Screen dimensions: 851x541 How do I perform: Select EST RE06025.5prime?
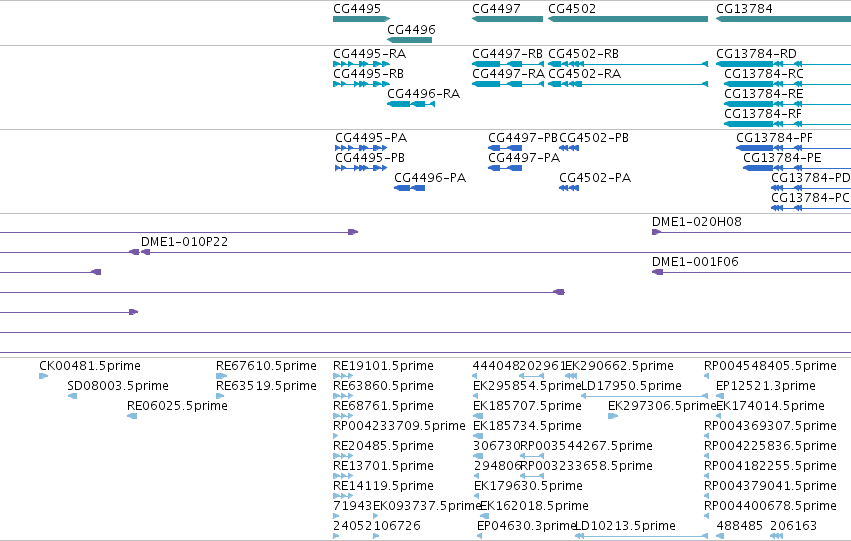pyautogui.click(x=132, y=416)
